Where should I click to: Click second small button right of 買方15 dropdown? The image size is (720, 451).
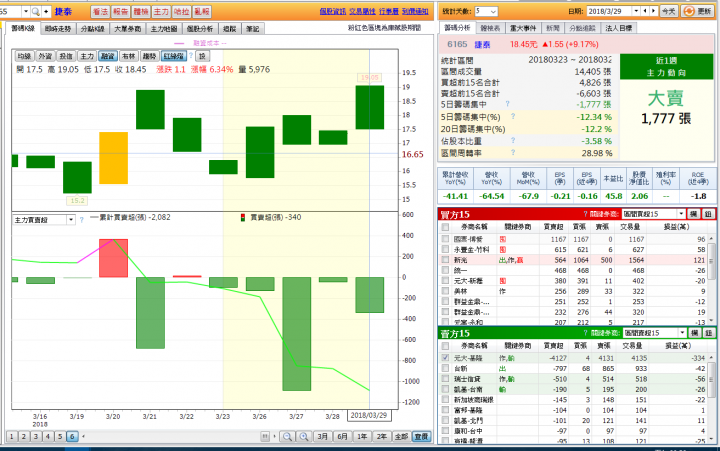(708, 214)
